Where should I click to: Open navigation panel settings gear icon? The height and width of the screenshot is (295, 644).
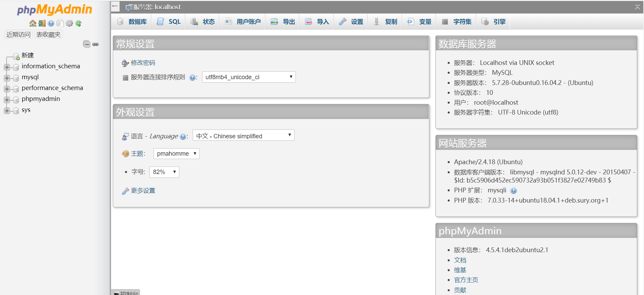69,23
